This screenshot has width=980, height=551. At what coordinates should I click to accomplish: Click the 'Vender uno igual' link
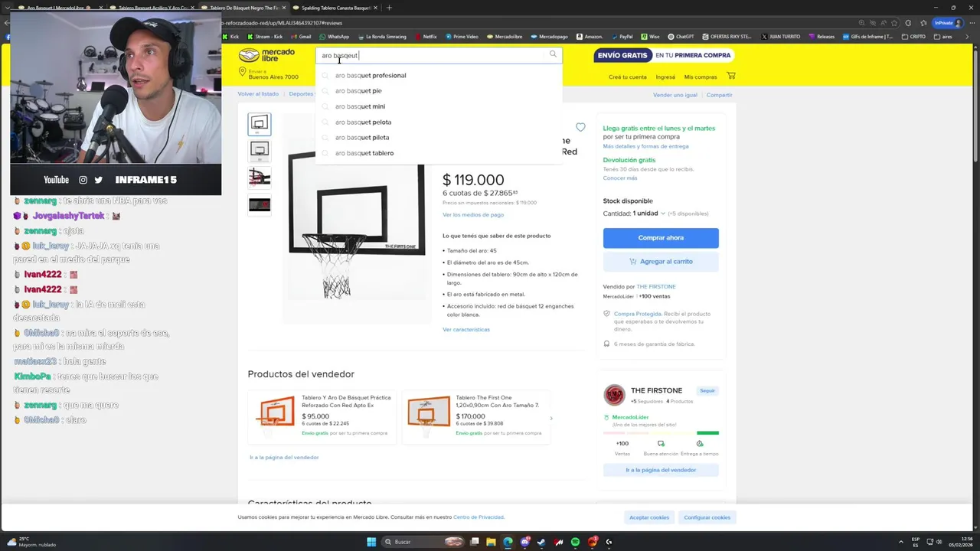(x=675, y=95)
